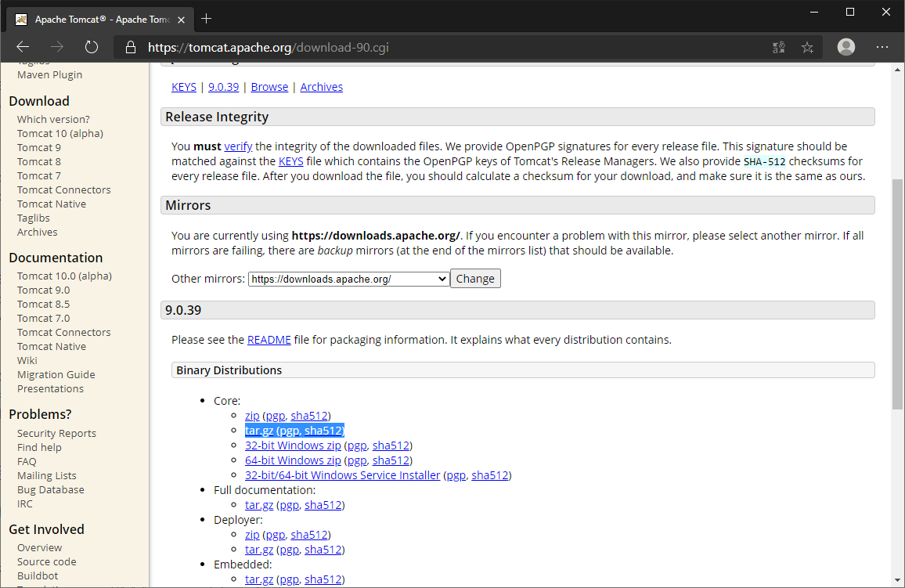
Task: Open Presentations in the sidebar
Action: click(x=50, y=389)
